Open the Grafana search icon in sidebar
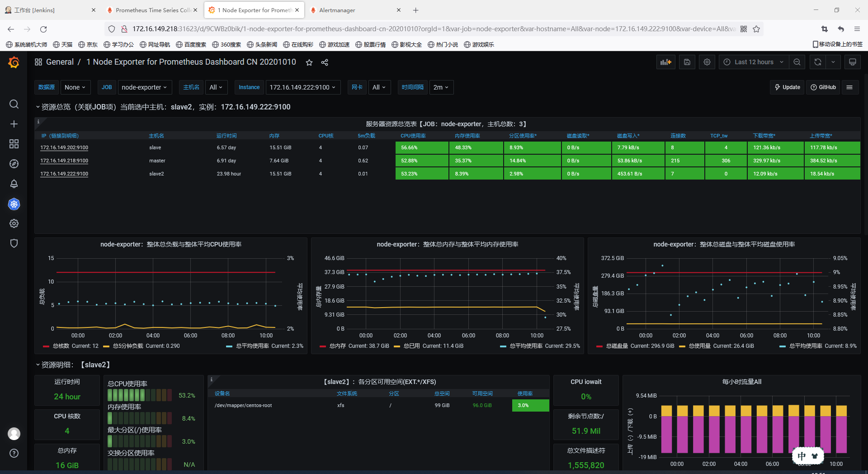The height and width of the screenshot is (474, 868). click(x=14, y=104)
